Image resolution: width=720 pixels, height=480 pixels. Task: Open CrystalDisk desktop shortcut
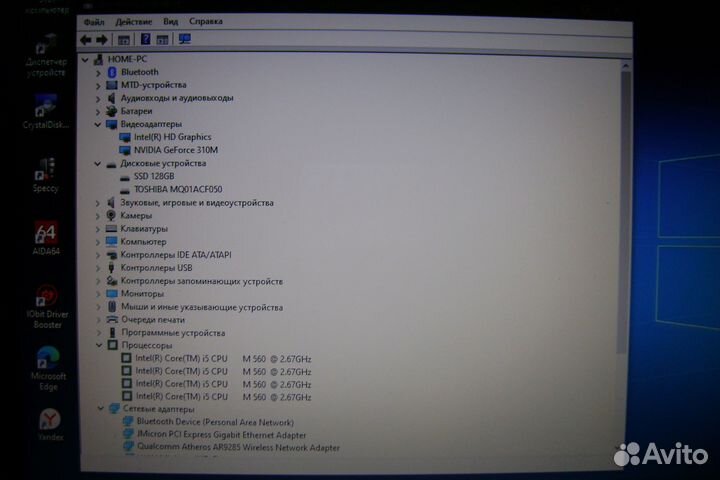point(45,112)
